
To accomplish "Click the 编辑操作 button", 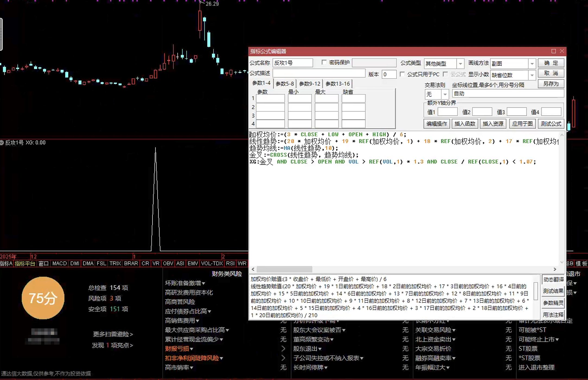I will point(437,124).
